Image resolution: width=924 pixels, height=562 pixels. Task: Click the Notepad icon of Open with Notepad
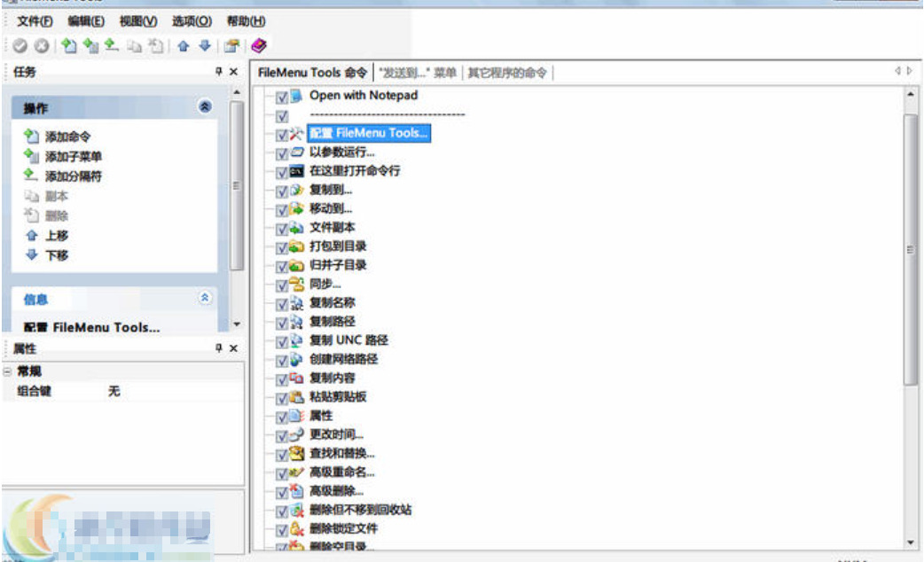coord(296,96)
